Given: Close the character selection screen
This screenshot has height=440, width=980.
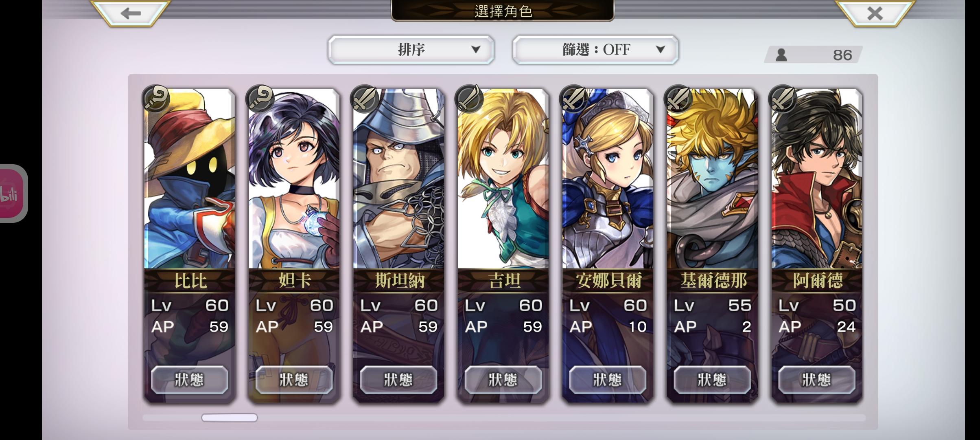Looking at the screenshot, I should (875, 13).
